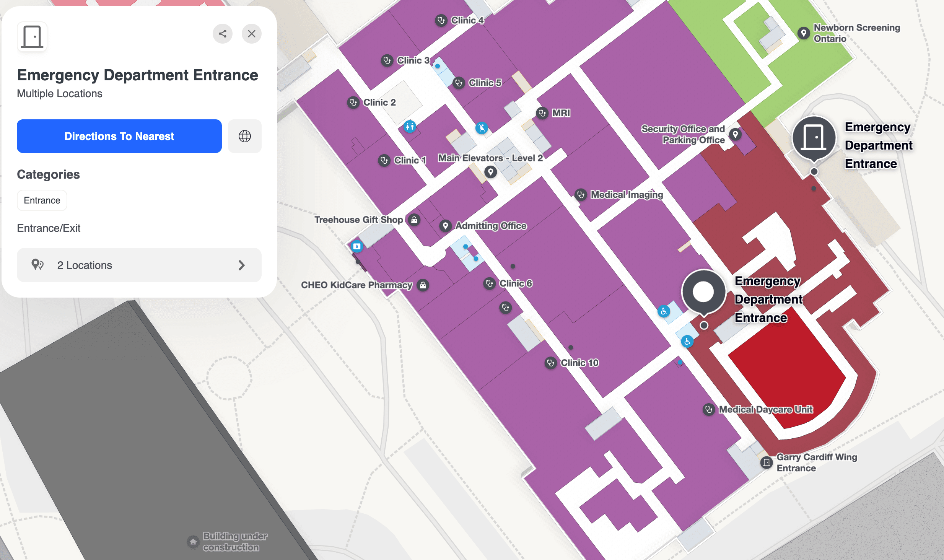Click the Clinic 2 map label
This screenshot has width=944, height=560.
click(x=379, y=103)
